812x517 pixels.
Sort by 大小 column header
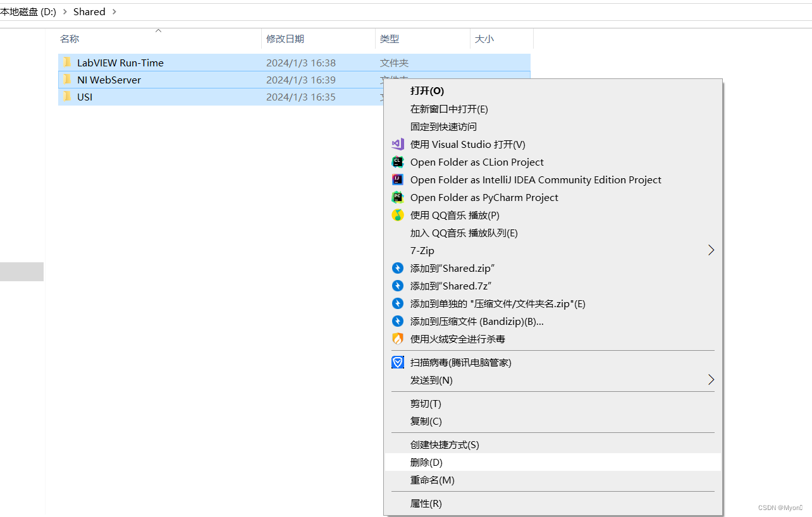[x=484, y=39]
